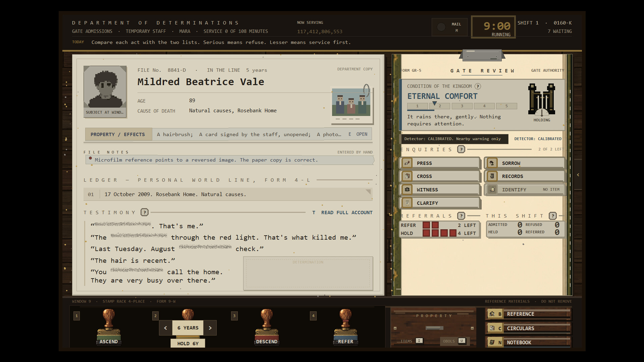The width and height of the screenshot is (644, 362).
Task: Click the CLARIFY enquiry icon
Action: 407,203
